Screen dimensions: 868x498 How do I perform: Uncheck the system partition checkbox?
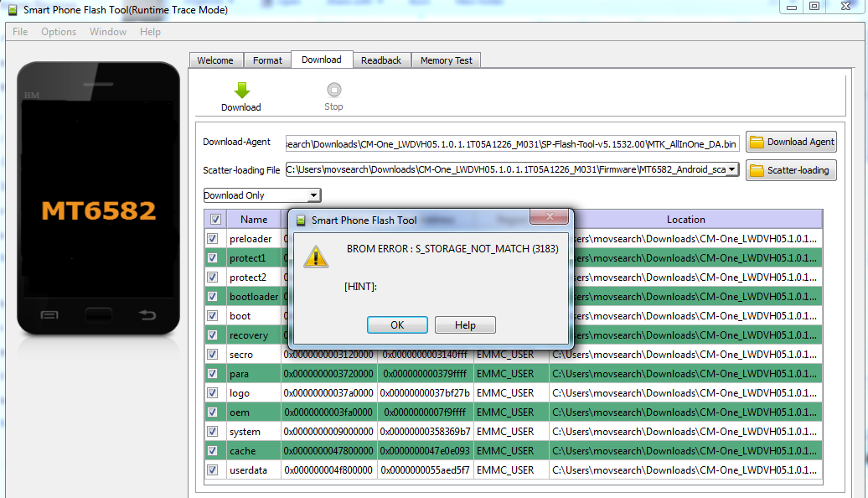click(x=212, y=432)
